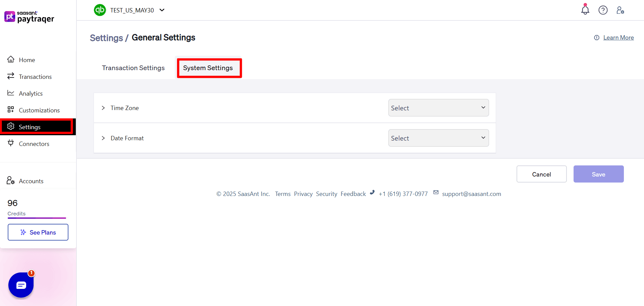Open Accounts from the sidebar
644x306 pixels.
[31, 181]
